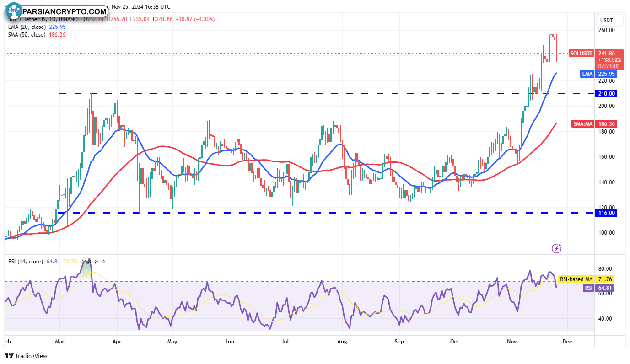Click the Jul label on time axis

(x=285, y=342)
